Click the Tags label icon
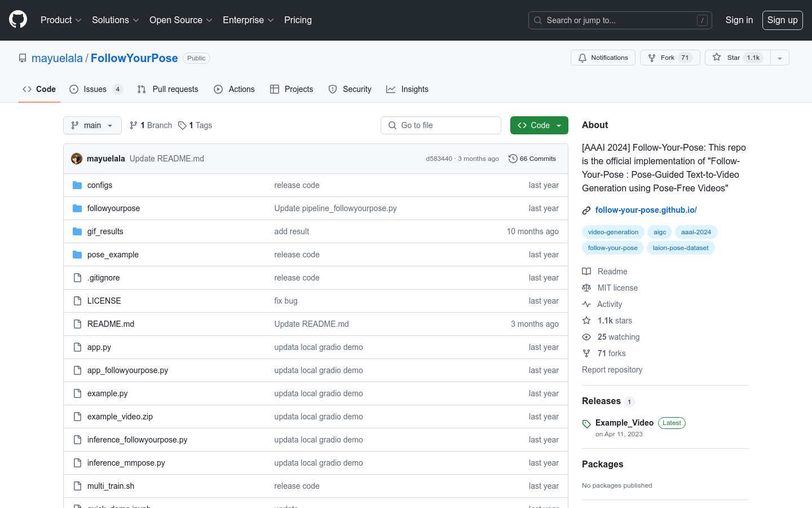812x508 pixels. [x=182, y=125]
